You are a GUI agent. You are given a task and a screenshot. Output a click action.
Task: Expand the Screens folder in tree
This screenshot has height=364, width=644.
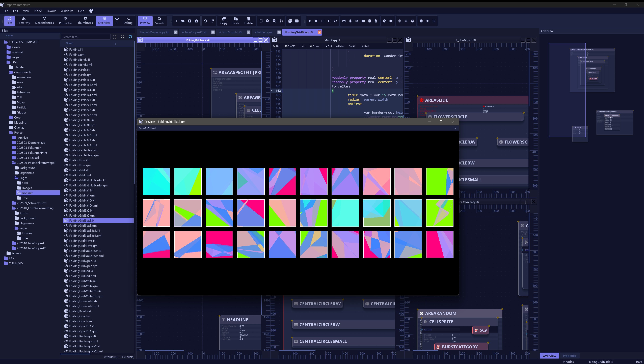point(16,253)
